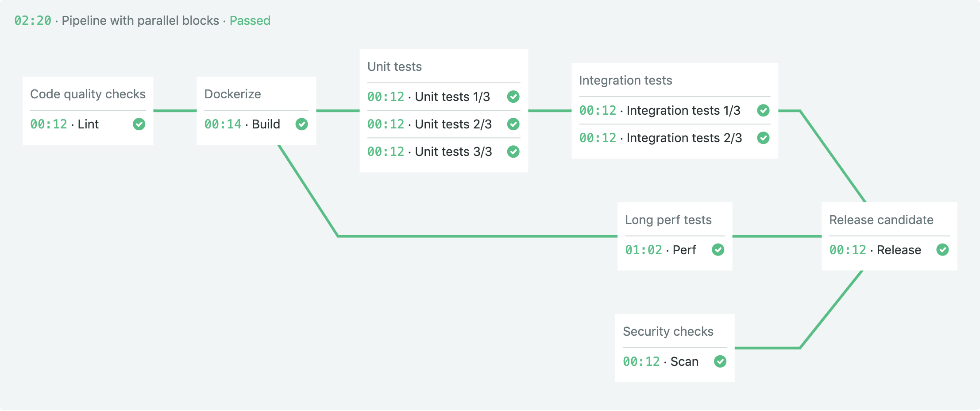Select the Integration tests block title

coord(625,80)
